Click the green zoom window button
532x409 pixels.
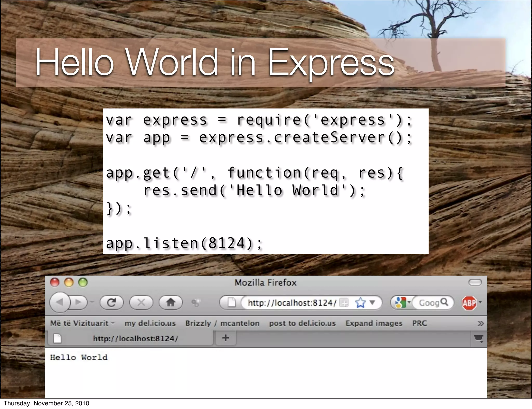[83, 282]
